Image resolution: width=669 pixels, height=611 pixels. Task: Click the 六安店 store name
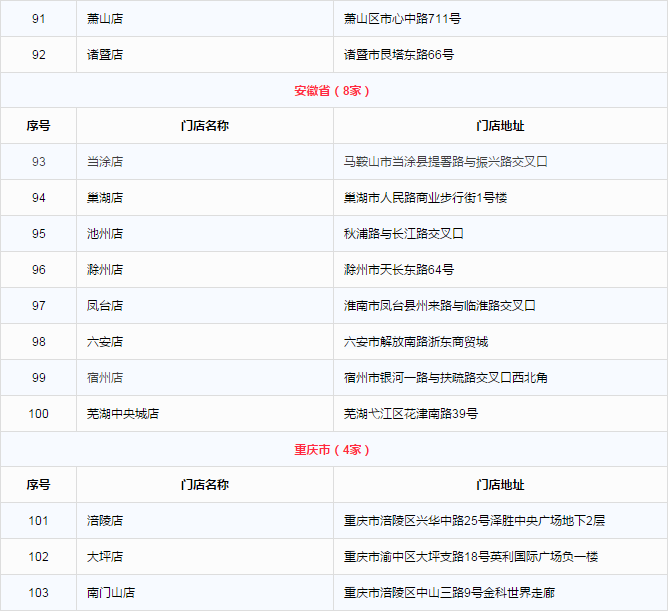coord(105,342)
